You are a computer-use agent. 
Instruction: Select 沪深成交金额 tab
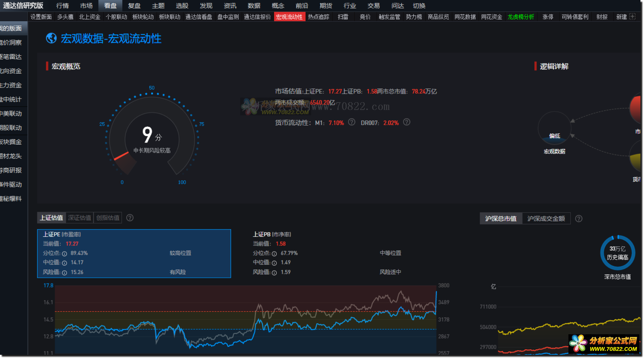(x=546, y=219)
